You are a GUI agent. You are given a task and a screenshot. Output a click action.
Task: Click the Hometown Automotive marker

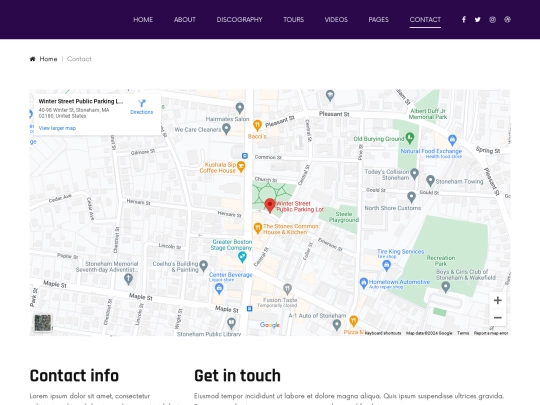pyautogui.click(x=364, y=283)
